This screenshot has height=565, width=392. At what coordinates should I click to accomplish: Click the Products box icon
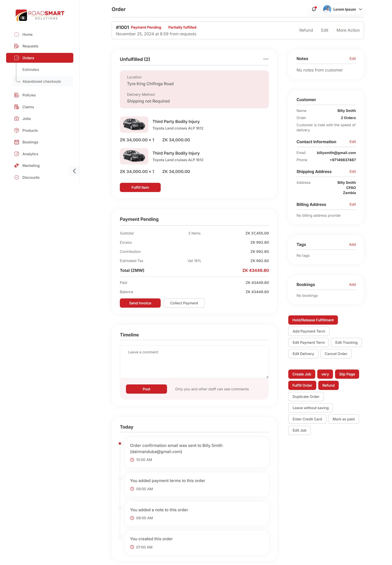click(x=17, y=131)
